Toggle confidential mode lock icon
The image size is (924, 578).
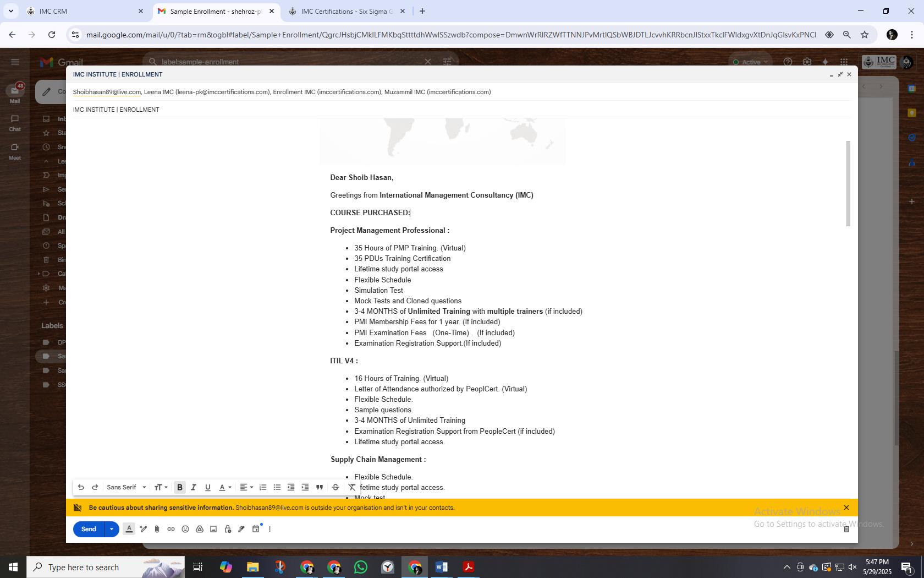click(228, 529)
